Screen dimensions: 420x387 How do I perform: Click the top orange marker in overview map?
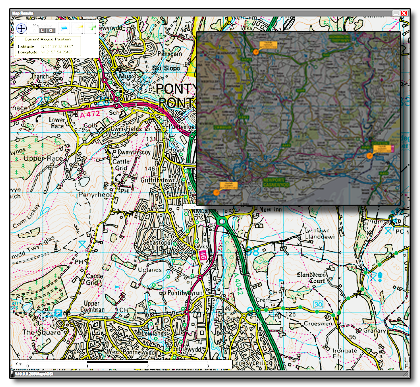[x=256, y=52]
